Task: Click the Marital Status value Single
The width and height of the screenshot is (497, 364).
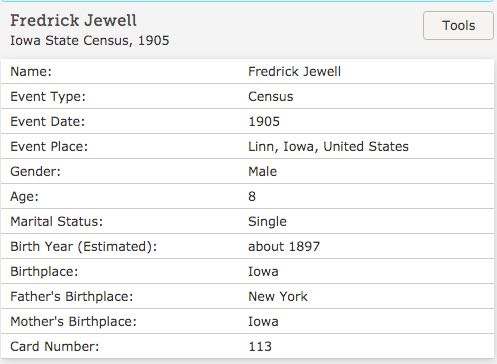Action: click(x=267, y=222)
